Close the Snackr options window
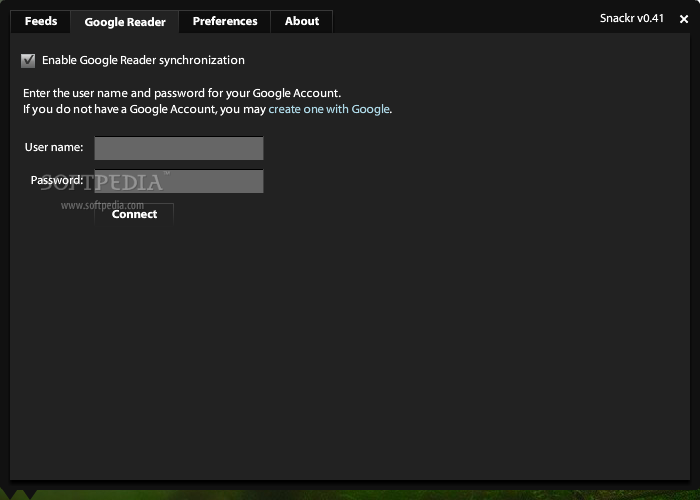 coord(683,19)
